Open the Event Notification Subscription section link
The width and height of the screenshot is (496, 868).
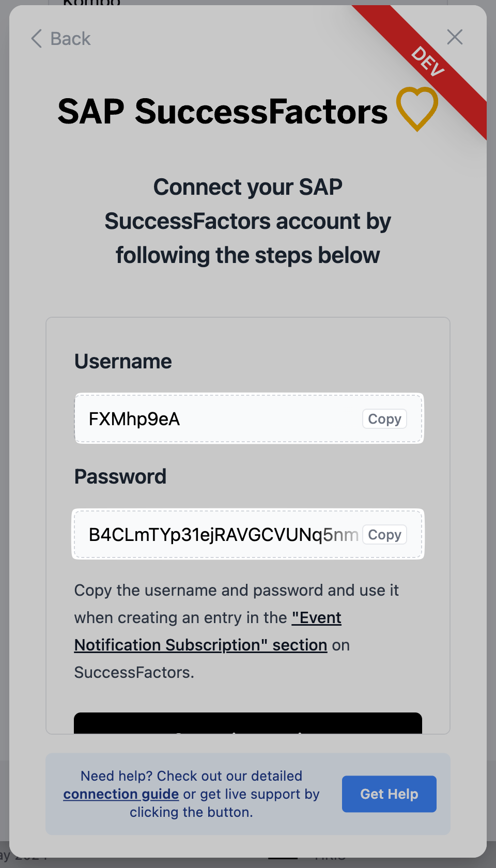tap(208, 631)
